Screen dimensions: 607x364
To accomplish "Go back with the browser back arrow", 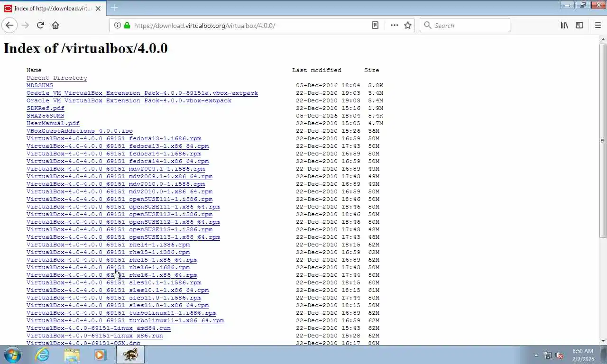I will point(9,25).
